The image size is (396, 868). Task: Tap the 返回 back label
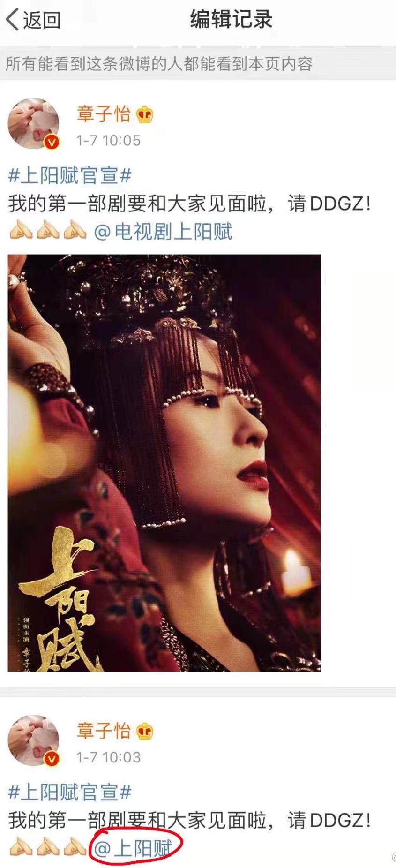(42, 20)
